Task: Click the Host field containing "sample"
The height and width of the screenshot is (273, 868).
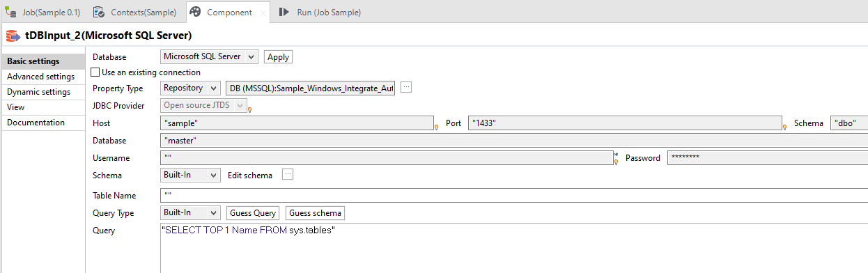Action: 297,123
